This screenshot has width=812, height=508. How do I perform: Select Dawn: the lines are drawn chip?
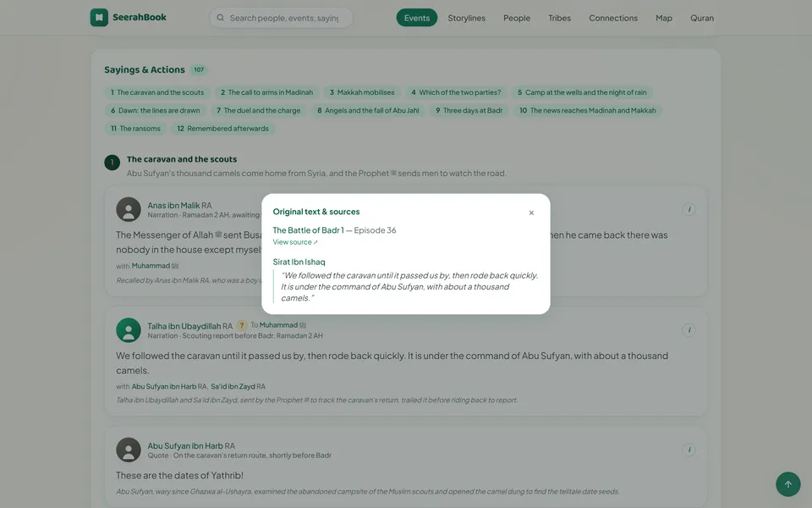pos(156,110)
